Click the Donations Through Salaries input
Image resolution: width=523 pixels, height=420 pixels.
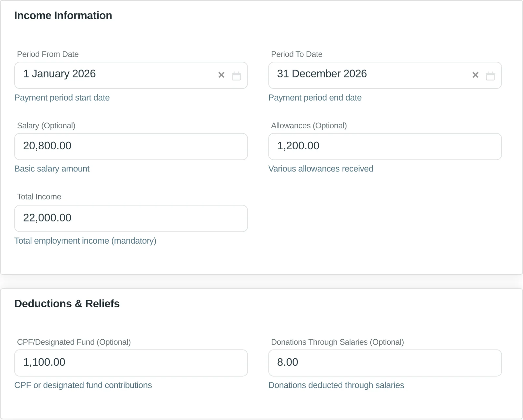coord(385,363)
